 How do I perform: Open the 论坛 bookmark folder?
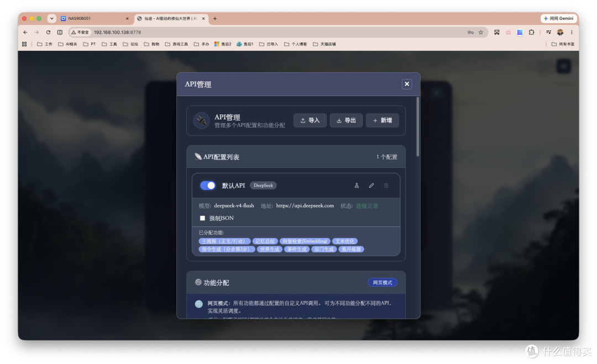[130, 44]
